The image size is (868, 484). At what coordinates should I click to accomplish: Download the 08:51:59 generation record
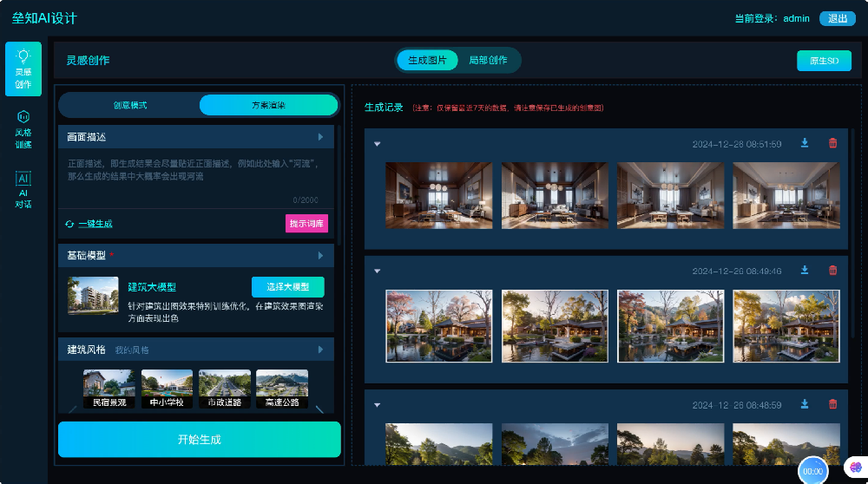coord(805,143)
